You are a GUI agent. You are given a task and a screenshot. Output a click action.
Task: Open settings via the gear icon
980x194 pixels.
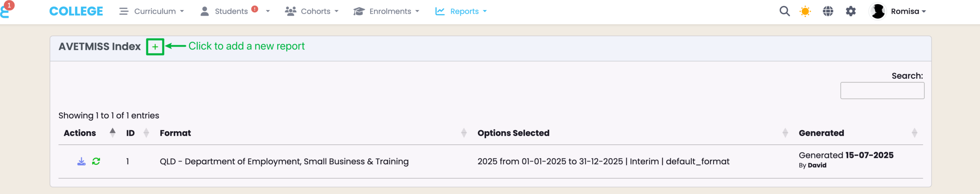851,11
